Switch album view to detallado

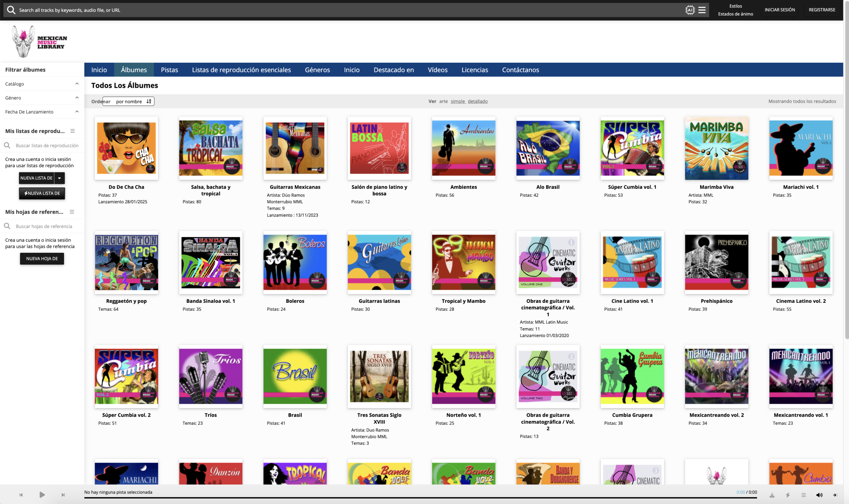[x=478, y=101]
